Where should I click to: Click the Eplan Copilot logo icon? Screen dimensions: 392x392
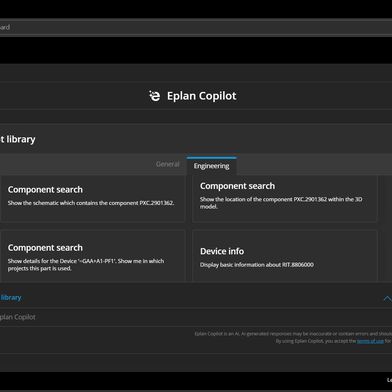click(155, 96)
